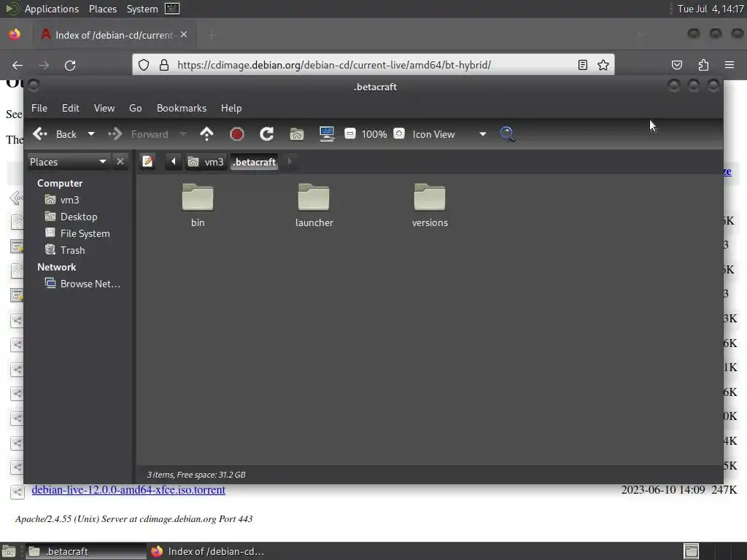747x560 pixels.
Task: Open the Places panel menu
Action: 103,9
